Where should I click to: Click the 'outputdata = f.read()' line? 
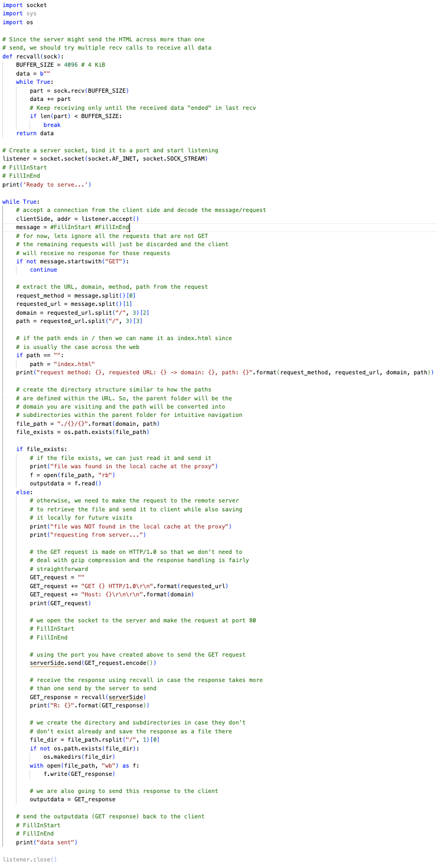pyautogui.click(x=66, y=484)
